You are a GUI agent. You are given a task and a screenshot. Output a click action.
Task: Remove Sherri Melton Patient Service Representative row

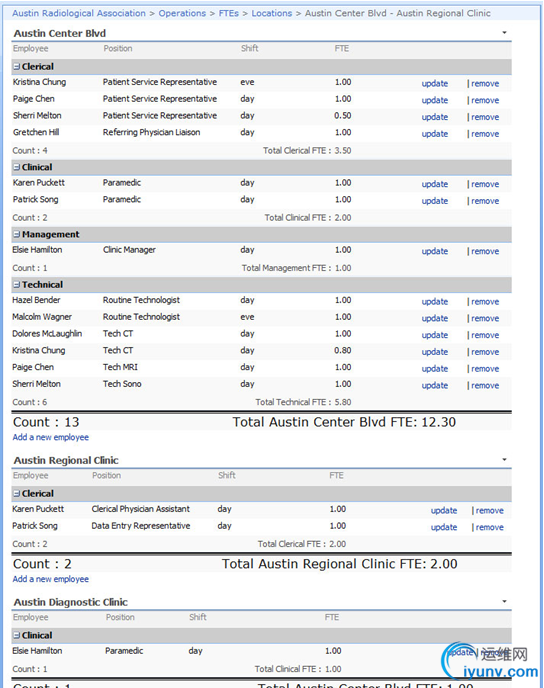(485, 117)
